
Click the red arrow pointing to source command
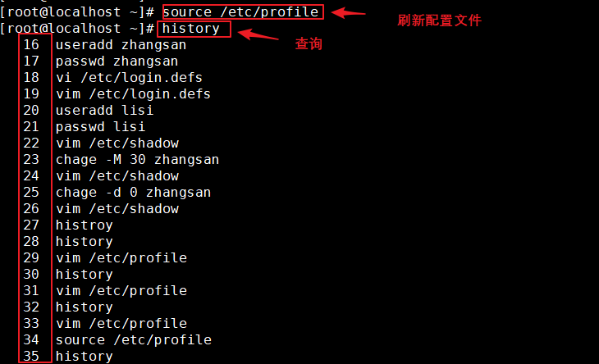(x=348, y=13)
